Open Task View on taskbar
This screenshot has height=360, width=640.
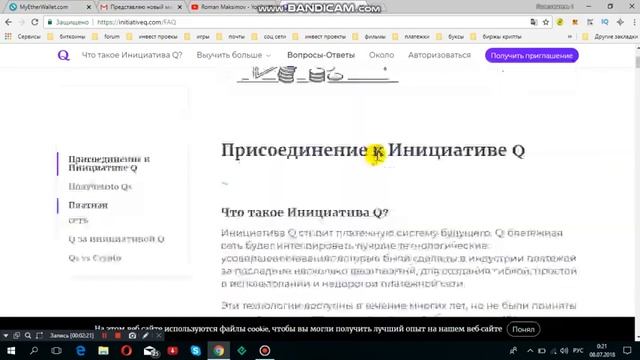pyautogui.click(x=56, y=351)
